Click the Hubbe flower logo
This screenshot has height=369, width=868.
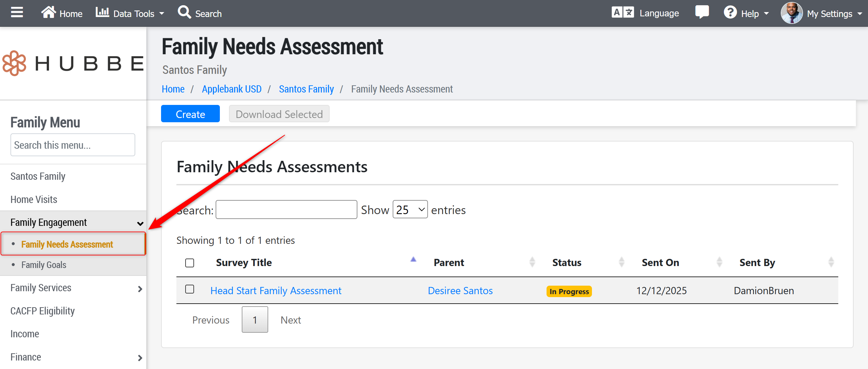14,63
